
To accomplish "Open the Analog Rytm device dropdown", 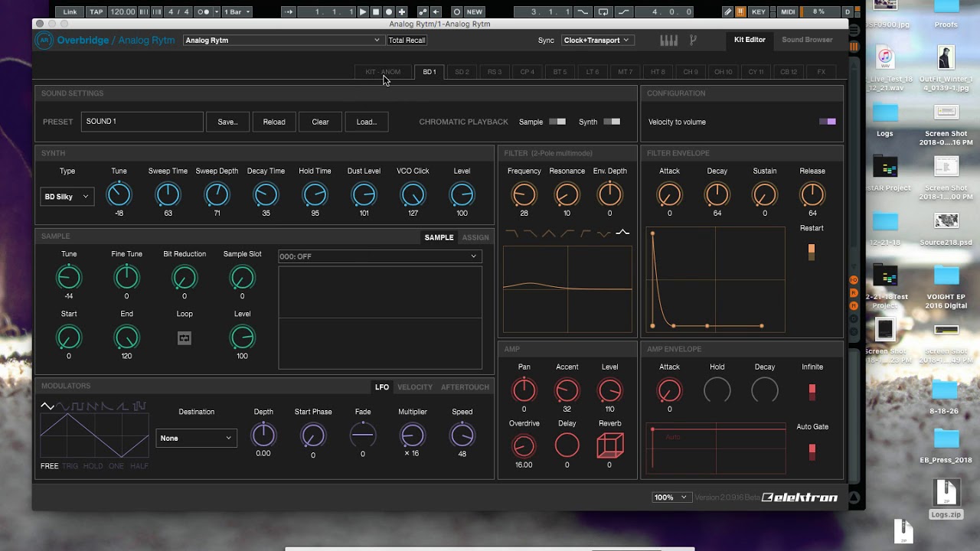I will tap(283, 40).
